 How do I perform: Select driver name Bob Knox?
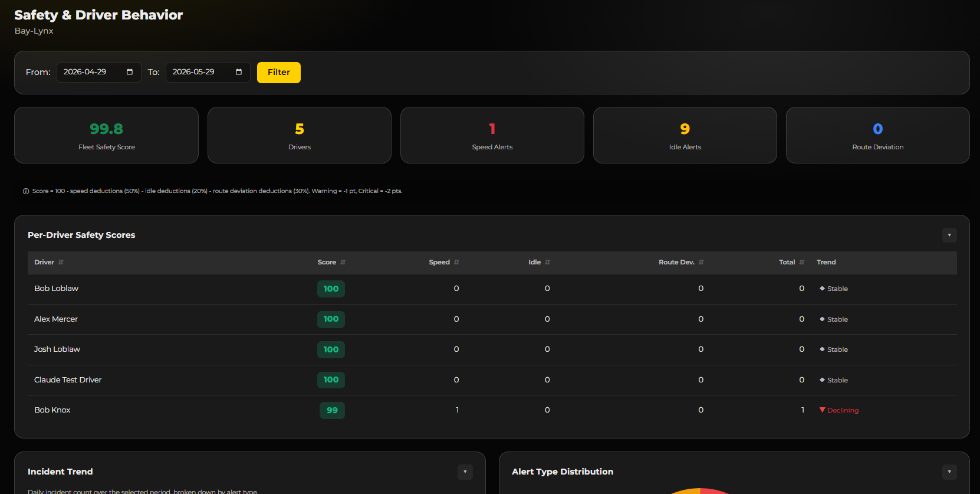click(52, 410)
